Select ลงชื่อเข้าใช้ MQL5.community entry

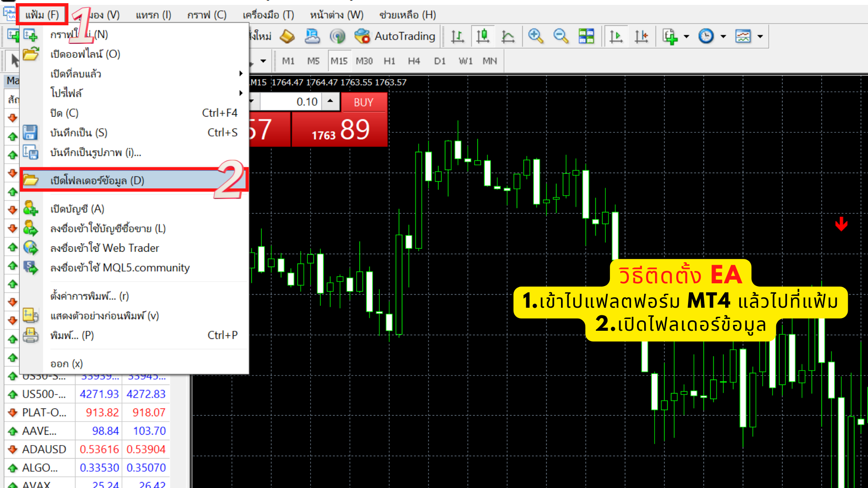134,267
